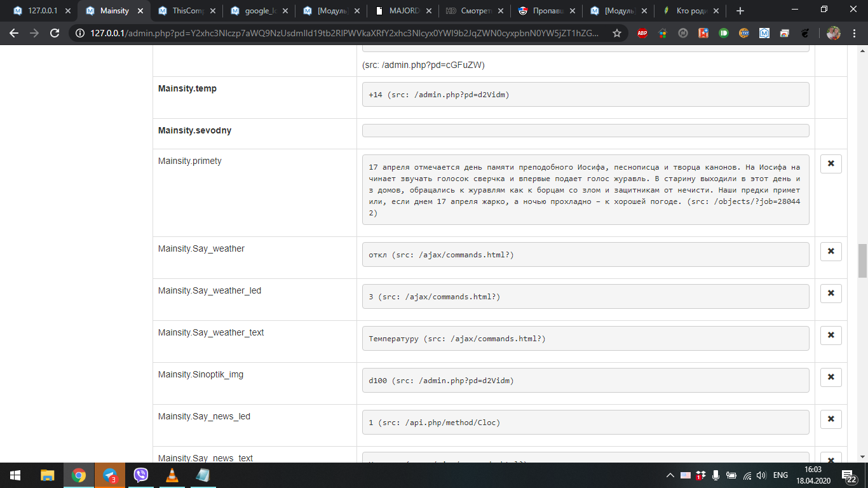Bookmark this page with star icon
This screenshot has height=488, width=868.
coord(616,34)
